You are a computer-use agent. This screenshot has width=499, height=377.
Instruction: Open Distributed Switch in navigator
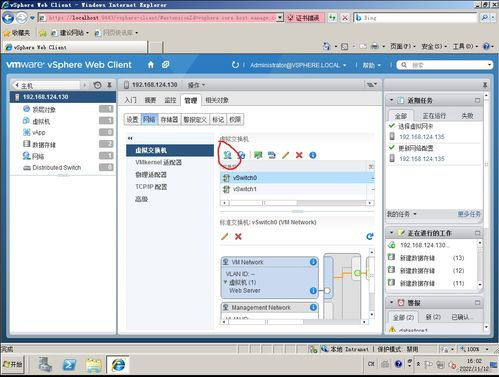tap(57, 167)
